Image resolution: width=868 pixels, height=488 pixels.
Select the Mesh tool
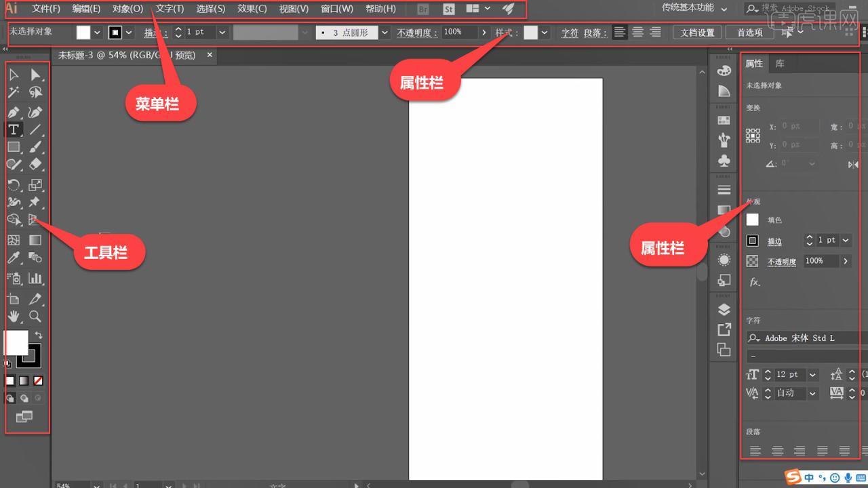point(14,240)
